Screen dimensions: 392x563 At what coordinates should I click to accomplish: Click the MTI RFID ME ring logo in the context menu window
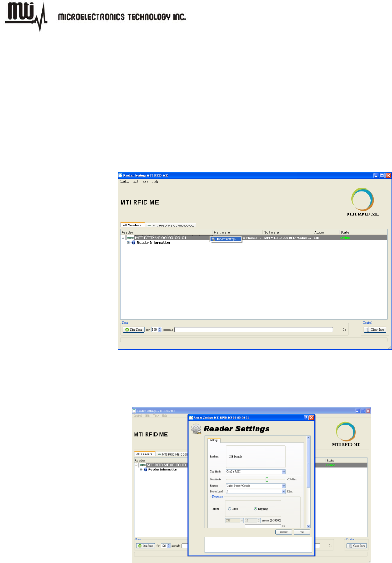pyautogui.click(x=363, y=199)
